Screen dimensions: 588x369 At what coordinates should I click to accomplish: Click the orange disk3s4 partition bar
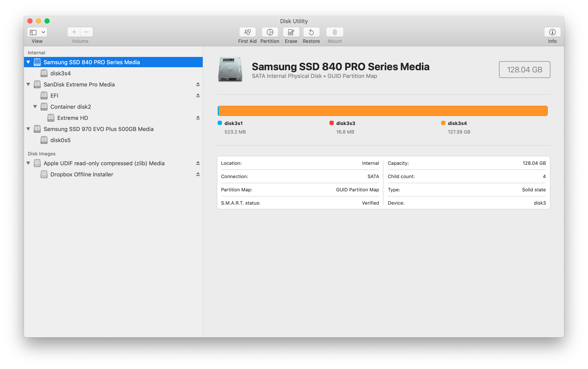pos(383,111)
